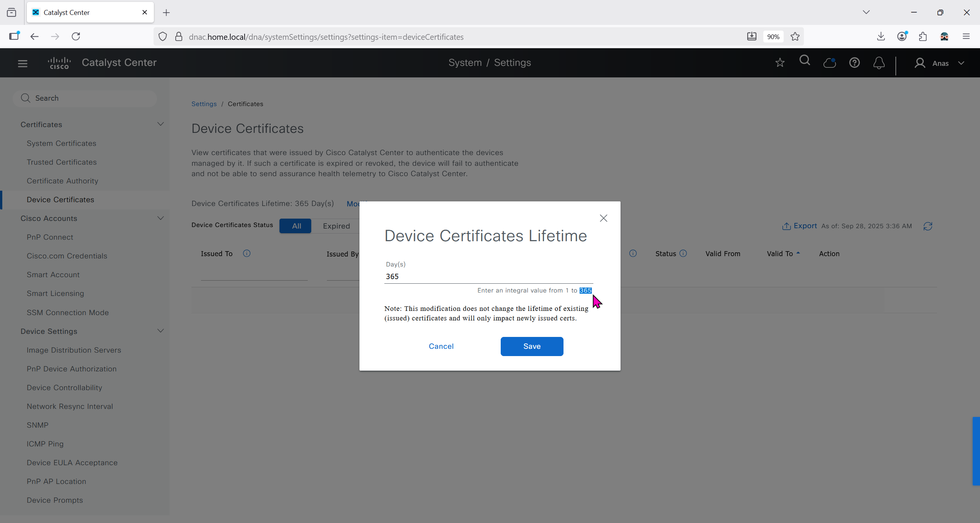Close the Device Certificates Lifetime dialog
This screenshot has width=980, height=523.
coord(603,218)
